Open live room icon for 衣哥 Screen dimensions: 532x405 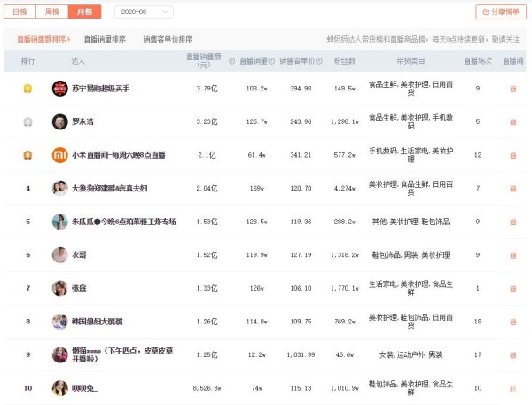point(513,255)
